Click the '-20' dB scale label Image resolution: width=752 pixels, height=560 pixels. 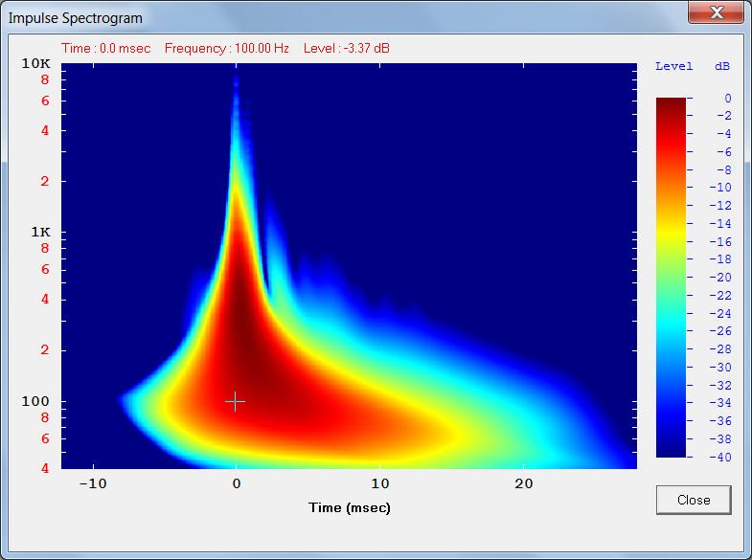coord(720,278)
